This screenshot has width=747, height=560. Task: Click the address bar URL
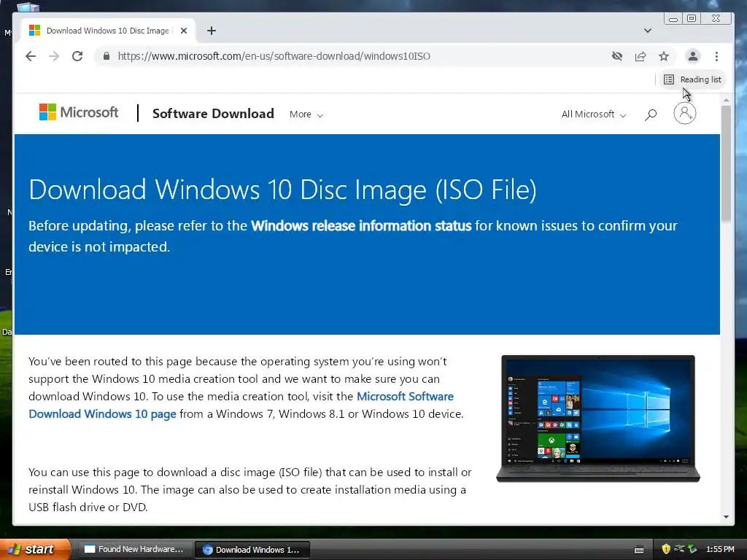tap(274, 56)
